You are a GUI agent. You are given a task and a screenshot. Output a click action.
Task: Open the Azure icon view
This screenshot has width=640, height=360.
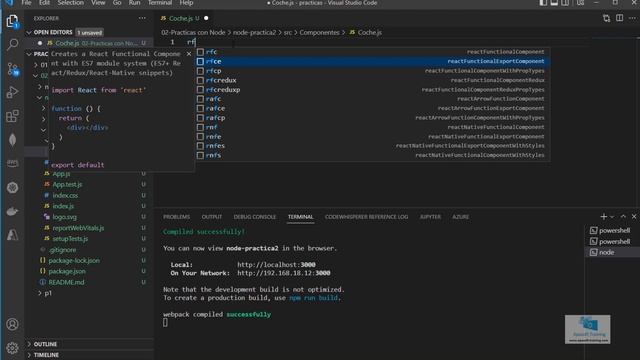tap(12, 235)
